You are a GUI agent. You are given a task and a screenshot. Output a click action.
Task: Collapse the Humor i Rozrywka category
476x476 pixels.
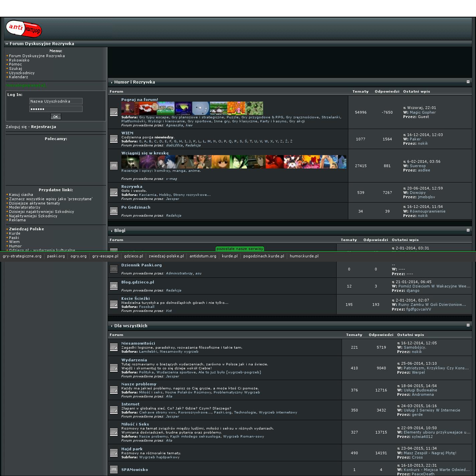(x=468, y=82)
